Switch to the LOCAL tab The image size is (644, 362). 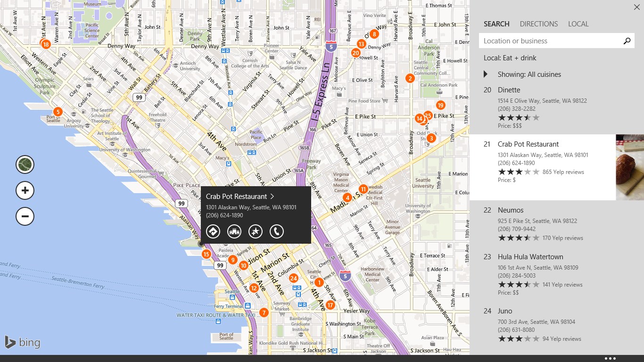click(x=578, y=24)
